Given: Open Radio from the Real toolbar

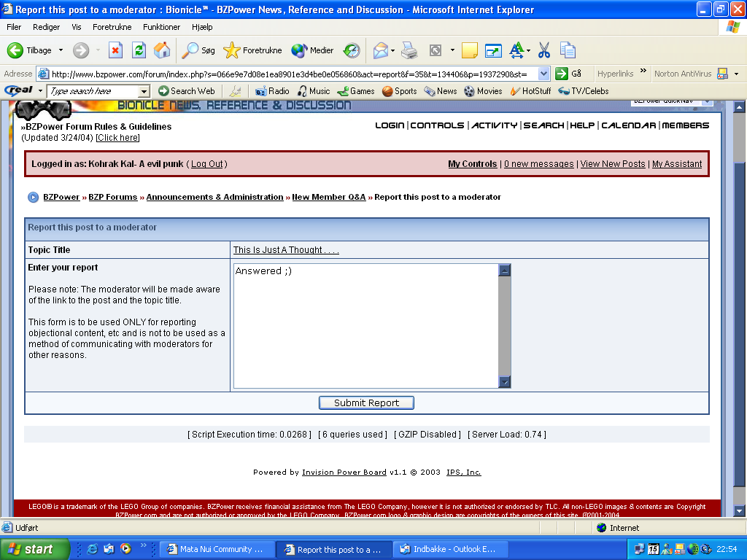Looking at the screenshot, I should tap(273, 90).
